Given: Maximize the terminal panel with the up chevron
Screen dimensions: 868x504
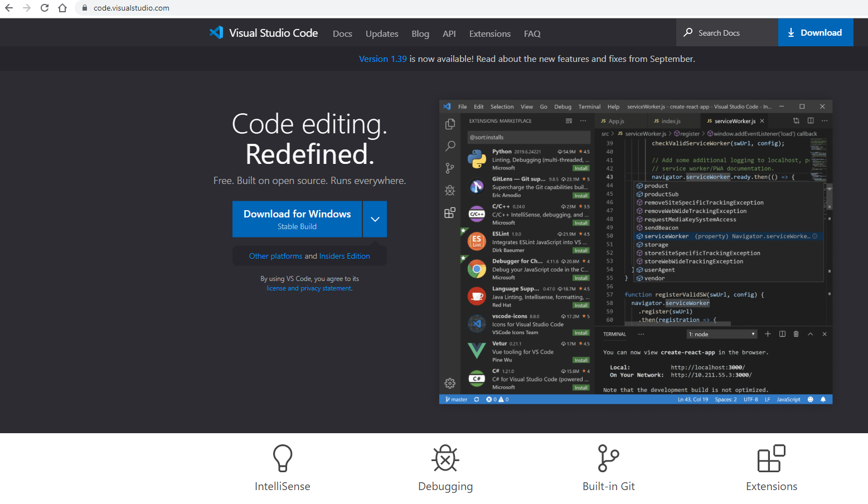Looking at the screenshot, I should (811, 334).
